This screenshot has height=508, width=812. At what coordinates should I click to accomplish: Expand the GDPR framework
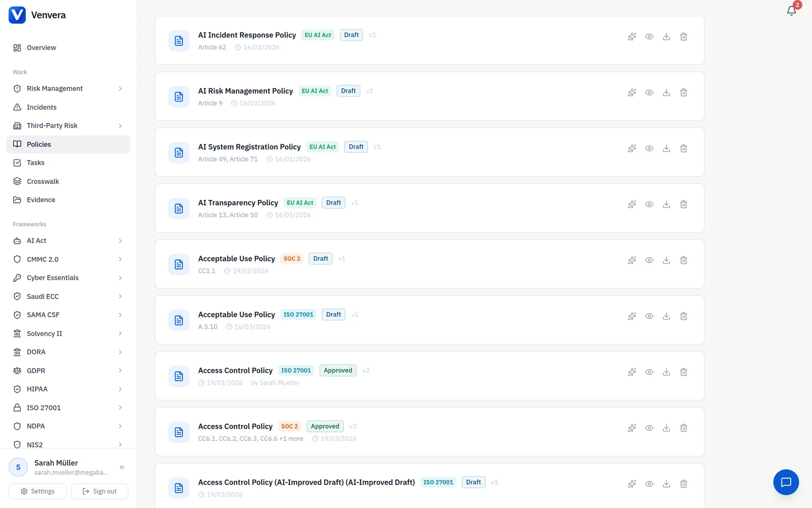click(120, 370)
